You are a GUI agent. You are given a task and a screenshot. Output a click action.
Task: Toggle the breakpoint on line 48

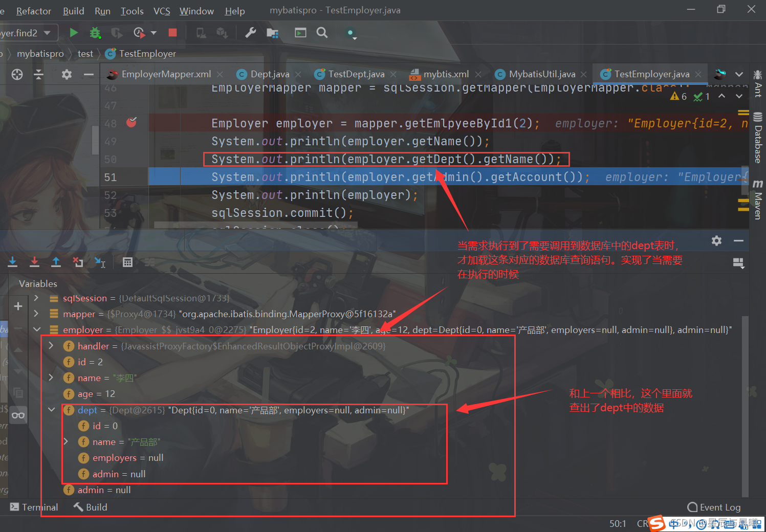tap(132, 122)
